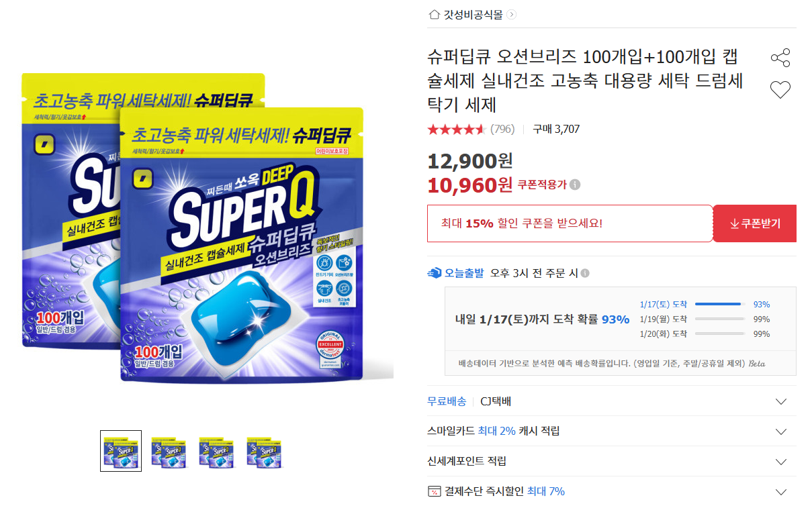Click info icon next to 쿠폰적용가
Image resolution: width=812 pixels, height=506 pixels.
576,185
